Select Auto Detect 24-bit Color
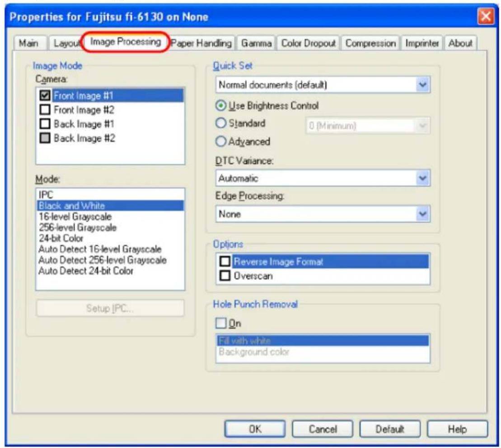The height and width of the screenshot is (448, 501). 110,271
